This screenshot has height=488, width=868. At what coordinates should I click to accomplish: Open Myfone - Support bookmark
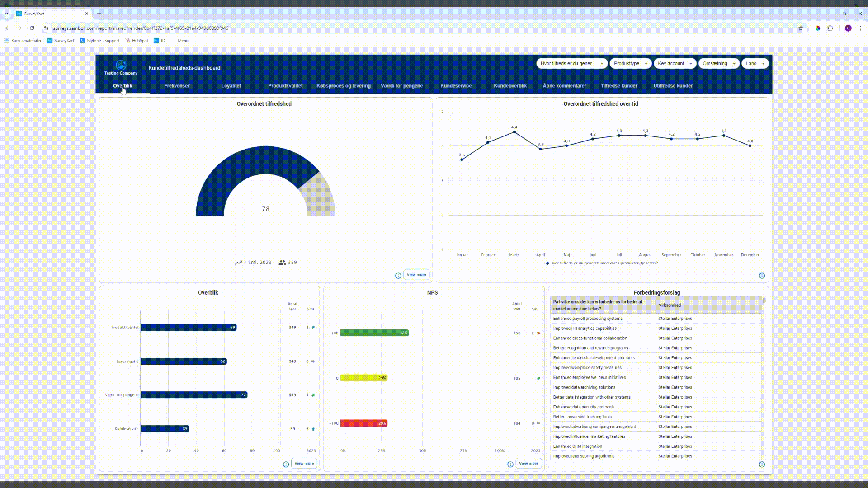[x=99, y=41]
